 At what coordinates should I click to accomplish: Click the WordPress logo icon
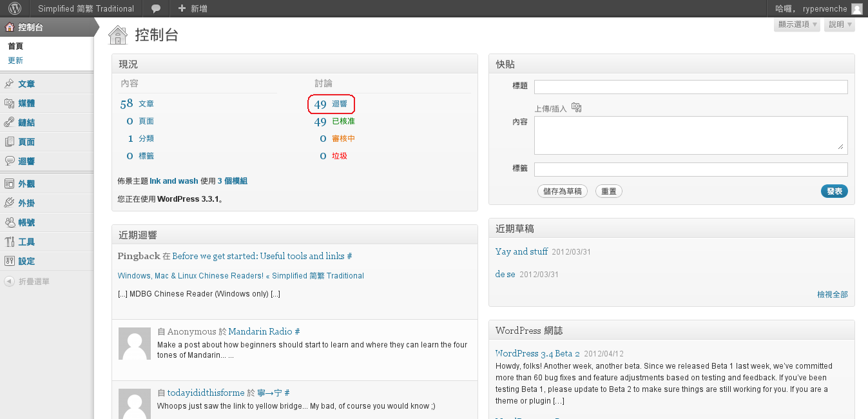15,8
